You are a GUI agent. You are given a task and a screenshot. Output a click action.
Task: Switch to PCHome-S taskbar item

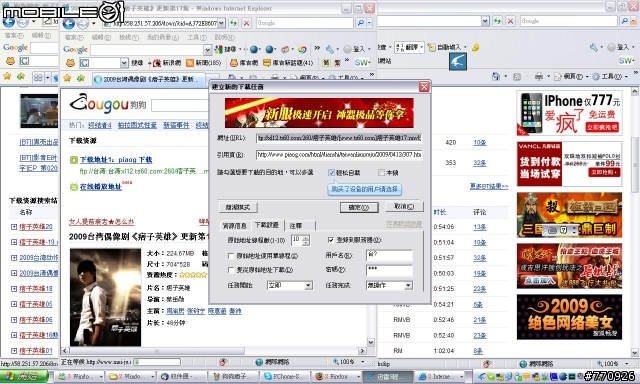[285, 376]
